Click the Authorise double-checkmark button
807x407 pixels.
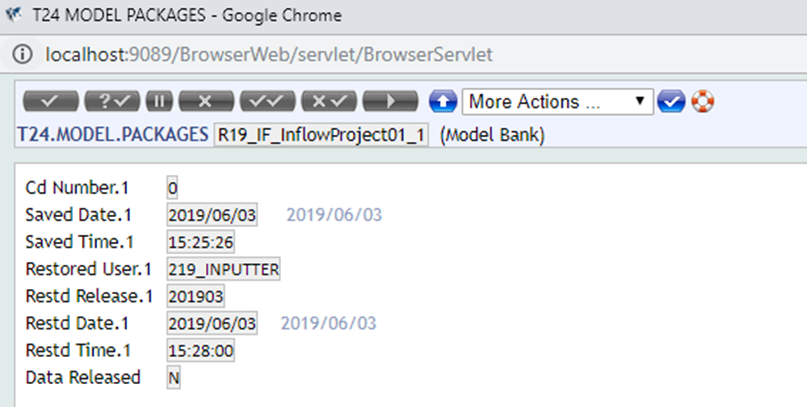[268, 101]
